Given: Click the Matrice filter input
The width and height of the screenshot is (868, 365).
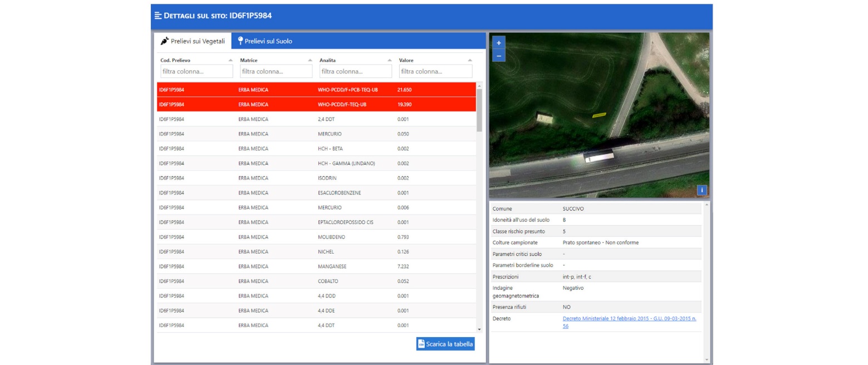Looking at the screenshot, I should point(276,71).
